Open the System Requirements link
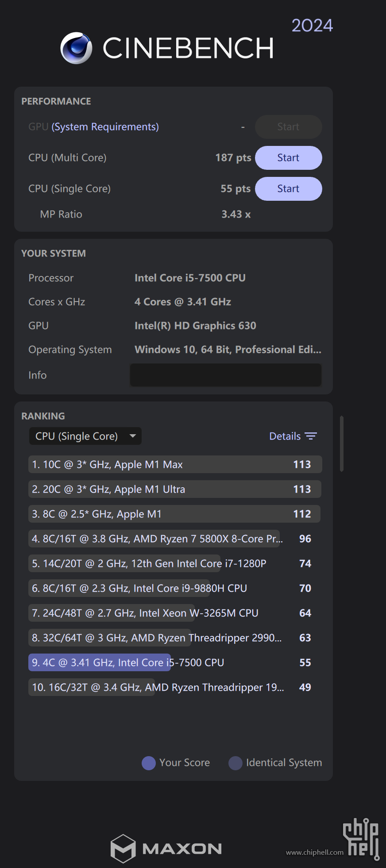 point(105,127)
